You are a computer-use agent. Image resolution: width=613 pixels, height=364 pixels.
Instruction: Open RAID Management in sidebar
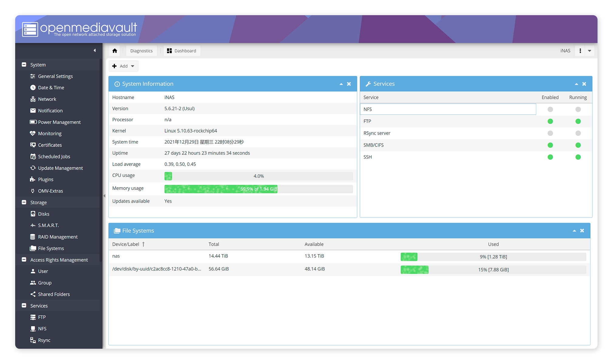point(58,237)
